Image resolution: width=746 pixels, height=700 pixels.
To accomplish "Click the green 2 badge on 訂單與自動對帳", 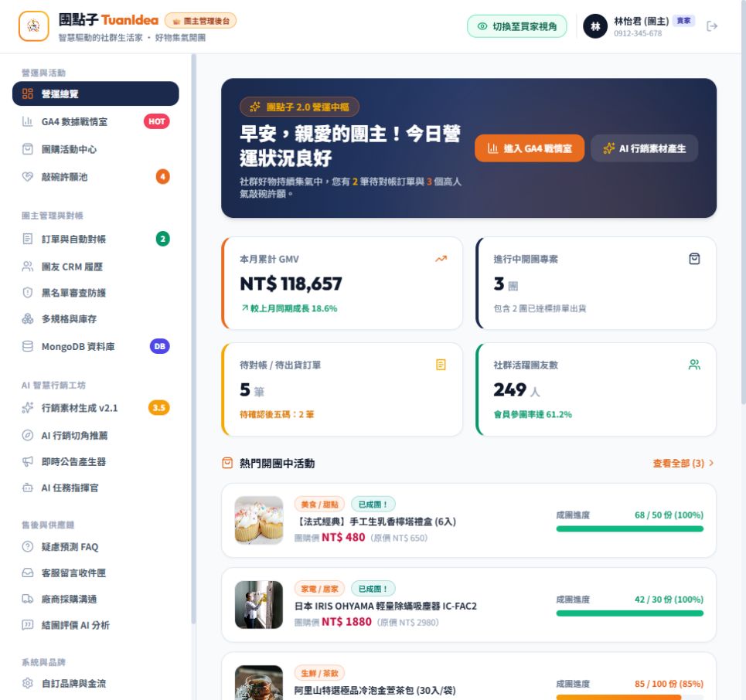I will point(162,239).
